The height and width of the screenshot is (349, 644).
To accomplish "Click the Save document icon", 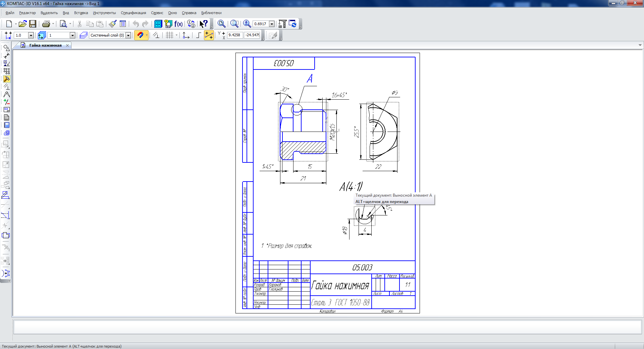I will click(33, 24).
